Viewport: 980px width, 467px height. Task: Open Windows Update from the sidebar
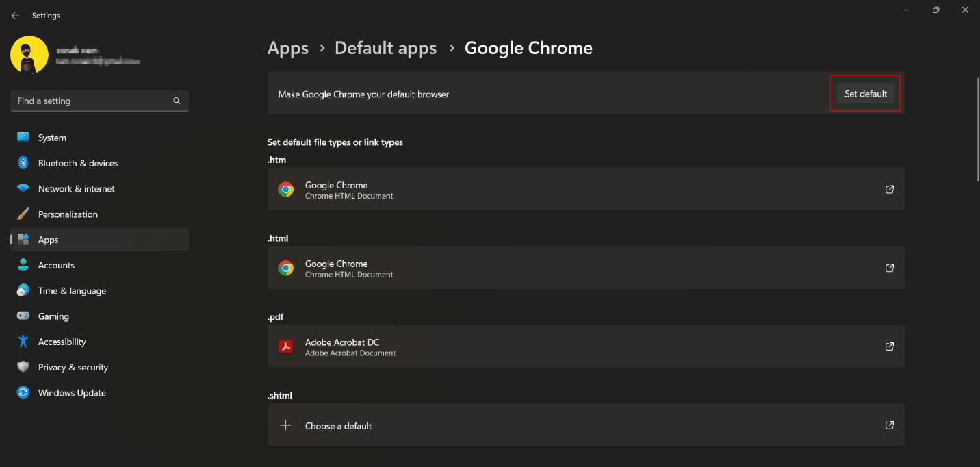(72, 393)
